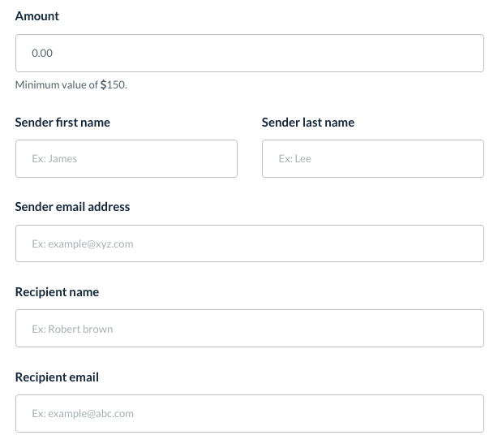
Task: Click the 'Ex: example@xyz.com' placeholder
Action: coord(82,243)
